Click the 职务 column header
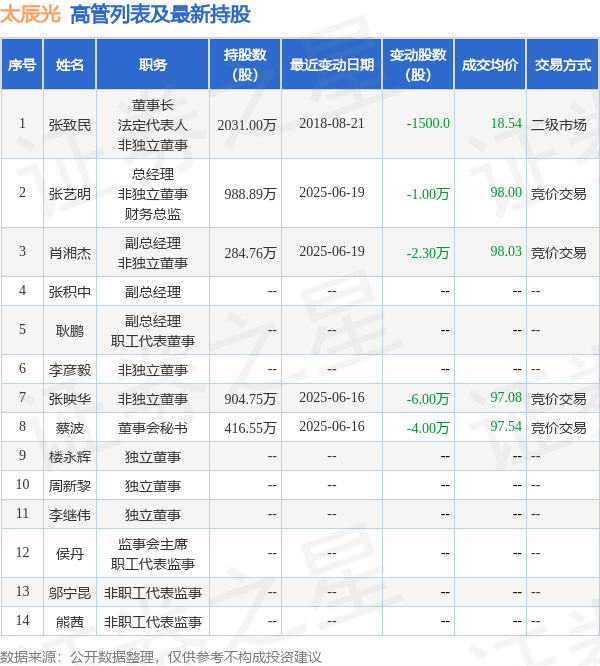 [153, 65]
